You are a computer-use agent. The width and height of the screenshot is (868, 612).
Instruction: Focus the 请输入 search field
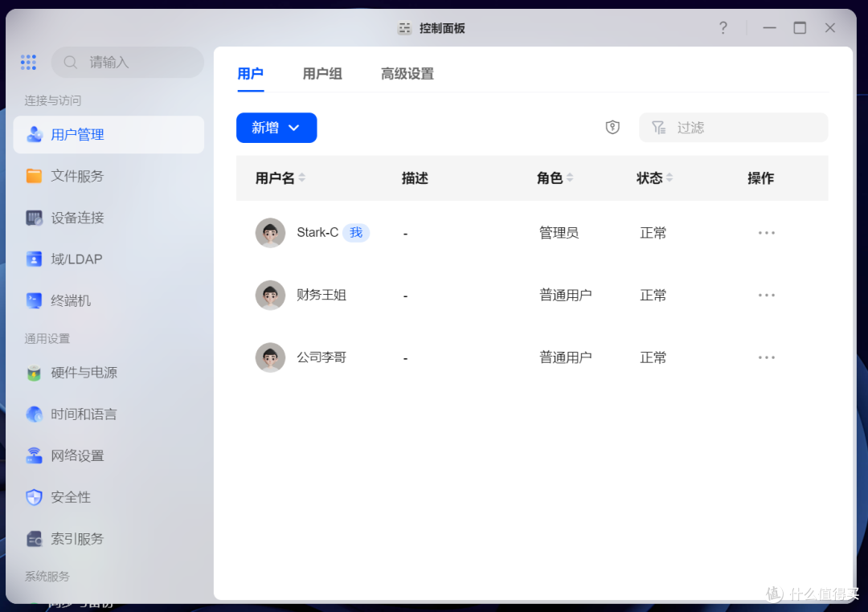pos(127,63)
